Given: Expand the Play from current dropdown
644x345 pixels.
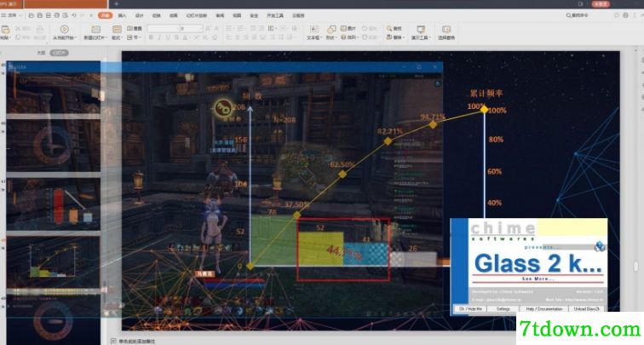Looking at the screenshot, I should (75, 37).
